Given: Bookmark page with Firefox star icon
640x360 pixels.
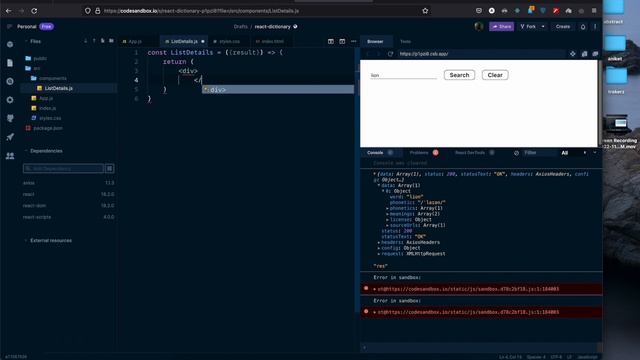Looking at the screenshot, I should coord(425,11).
